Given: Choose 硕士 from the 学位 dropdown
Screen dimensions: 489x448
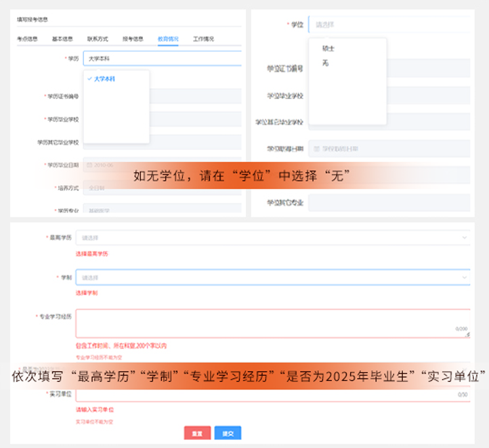Looking at the screenshot, I should [329, 49].
